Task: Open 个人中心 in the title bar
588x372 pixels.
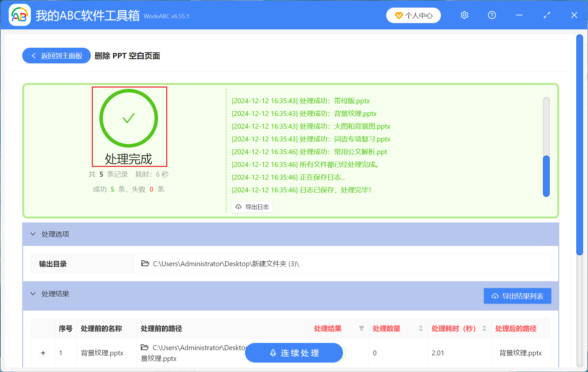Action: [413, 15]
